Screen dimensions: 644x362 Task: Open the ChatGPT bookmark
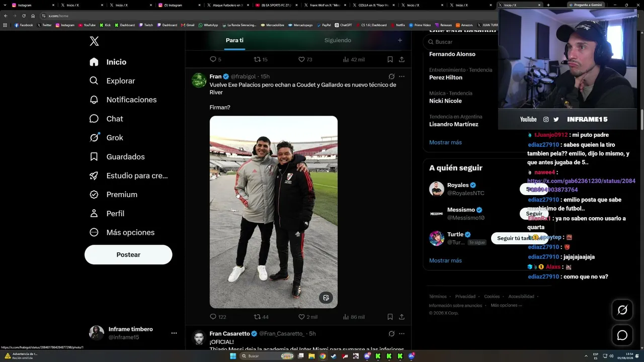pyautogui.click(x=344, y=25)
